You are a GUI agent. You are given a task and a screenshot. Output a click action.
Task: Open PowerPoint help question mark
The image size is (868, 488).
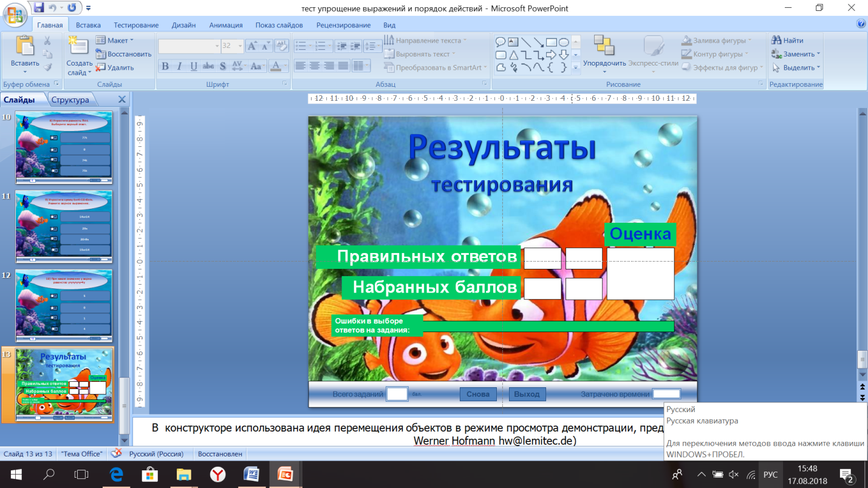pos(861,24)
